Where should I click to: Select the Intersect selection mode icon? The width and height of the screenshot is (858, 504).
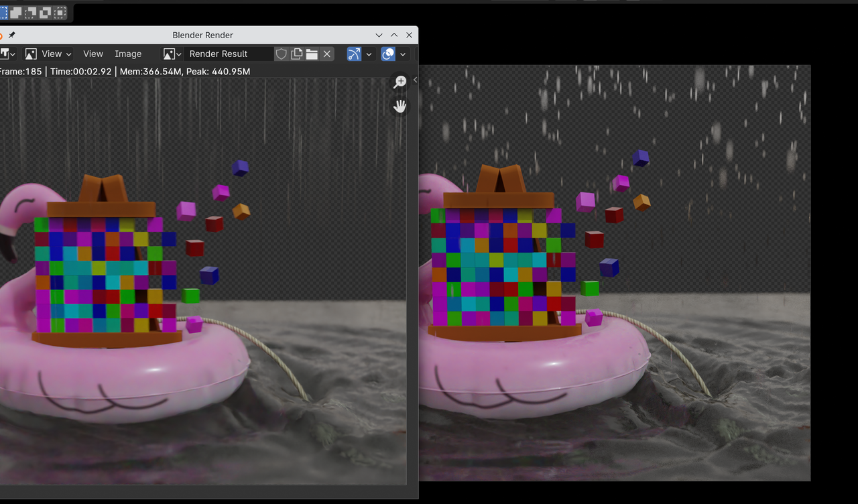point(60,12)
